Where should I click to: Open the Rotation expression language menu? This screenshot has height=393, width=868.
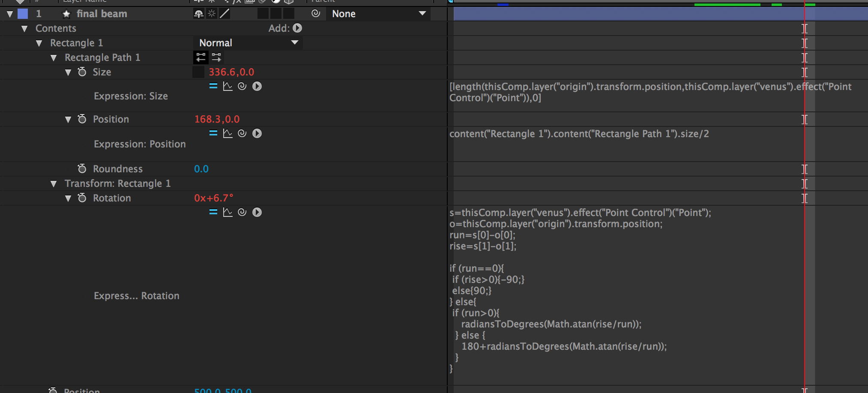click(x=257, y=212)
